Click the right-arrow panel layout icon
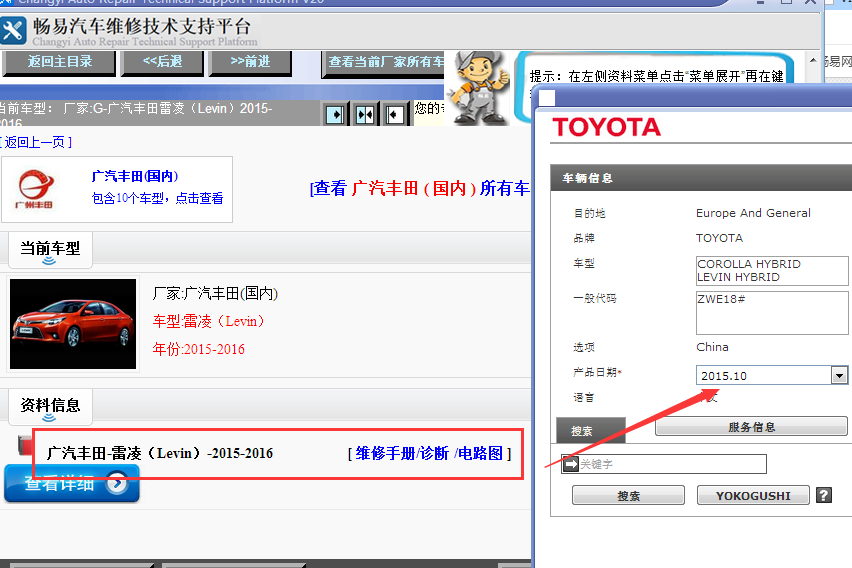The width and height of the screenshot is (852, 568). 335,115
